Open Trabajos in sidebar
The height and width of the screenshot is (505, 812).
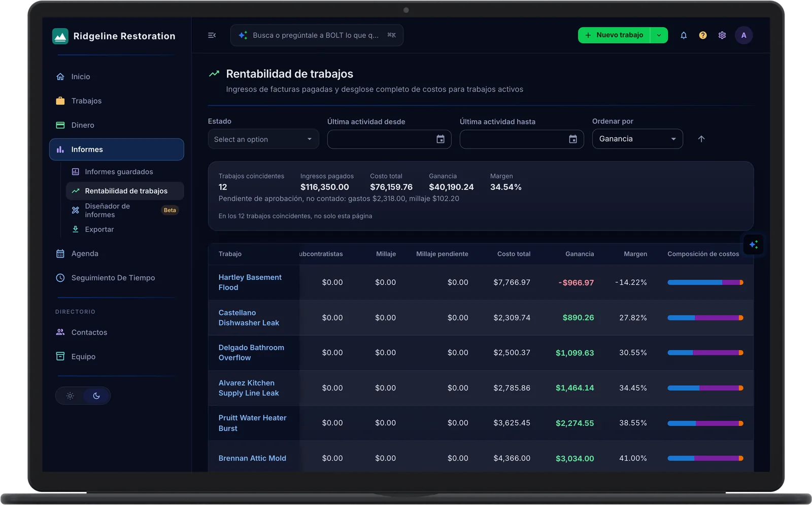coord(117,101)
